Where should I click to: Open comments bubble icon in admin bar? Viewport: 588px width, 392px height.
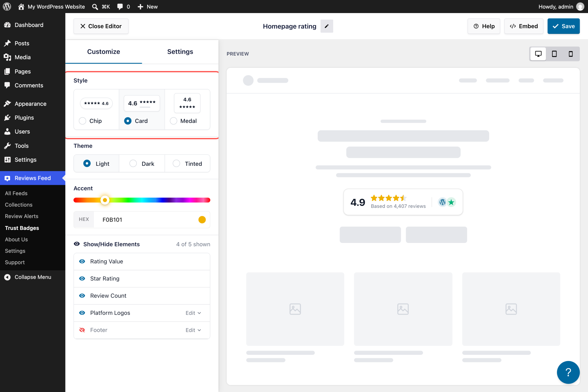120,6
